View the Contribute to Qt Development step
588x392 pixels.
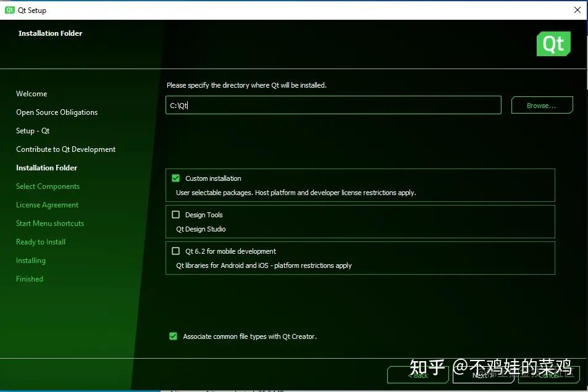pyautogui.click(x=65, y=149)
